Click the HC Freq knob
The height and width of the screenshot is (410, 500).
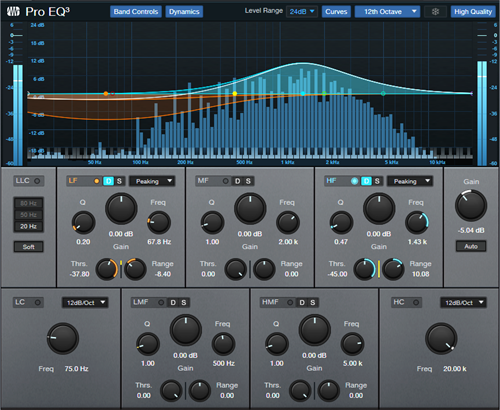click(441, 338)
